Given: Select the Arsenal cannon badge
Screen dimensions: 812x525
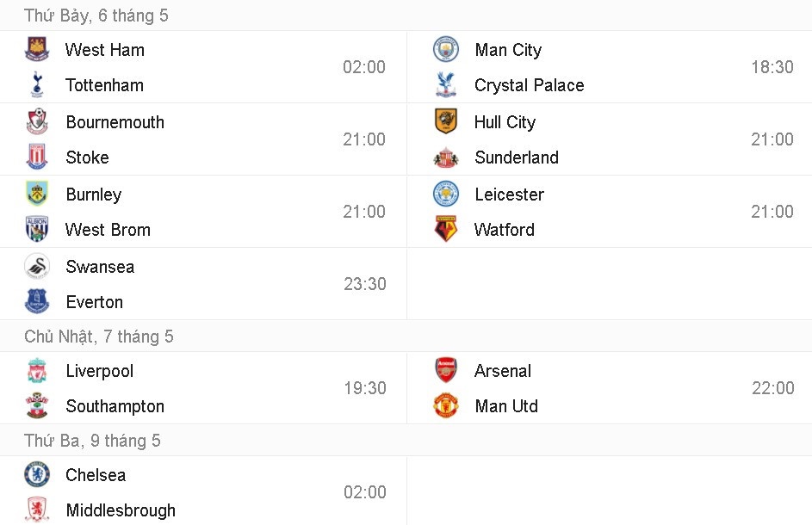Looking at the screenshot, I should [444, 371].
